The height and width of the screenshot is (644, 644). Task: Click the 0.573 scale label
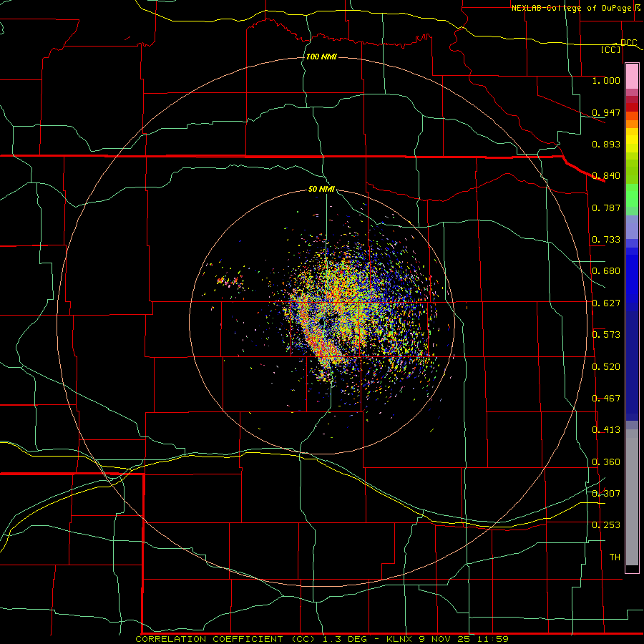(x=606, y=335)
